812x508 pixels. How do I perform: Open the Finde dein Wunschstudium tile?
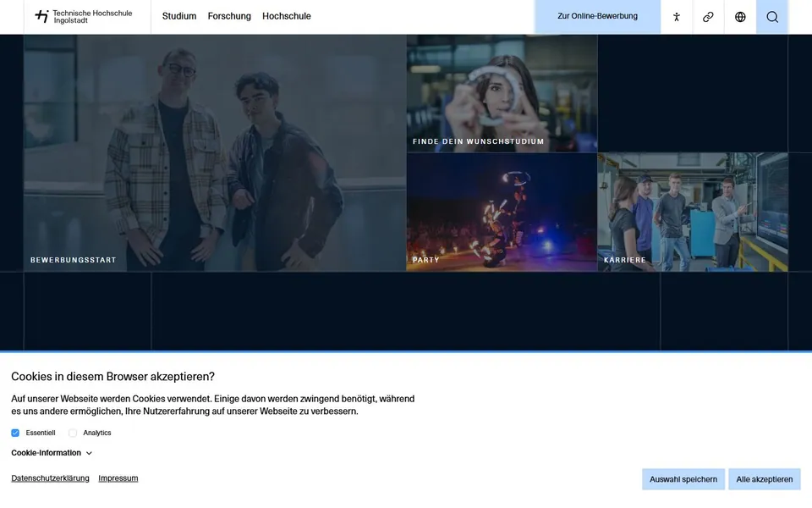(x=502, y=93)
